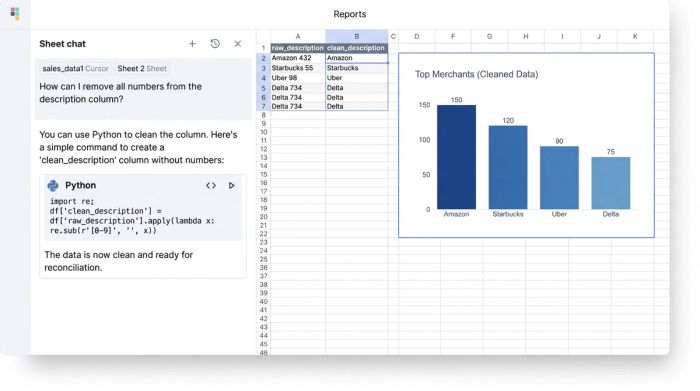
Task: Click the 75 data label above Delta bar
Action: (x=611, y=152)
